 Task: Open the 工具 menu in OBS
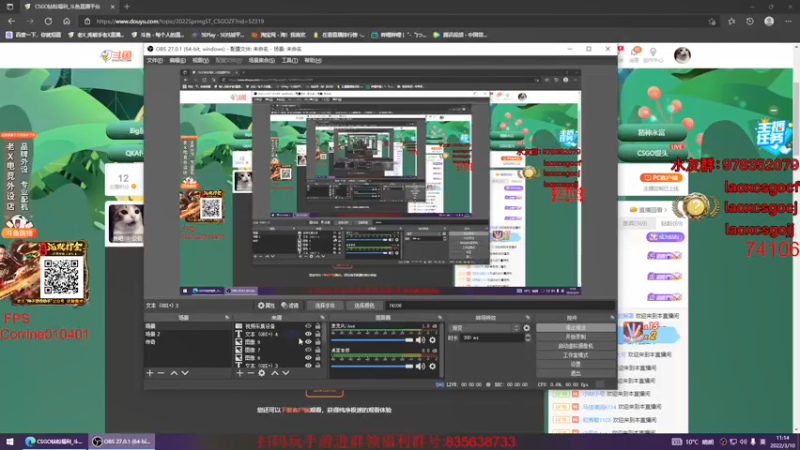(x=289, y=60)
